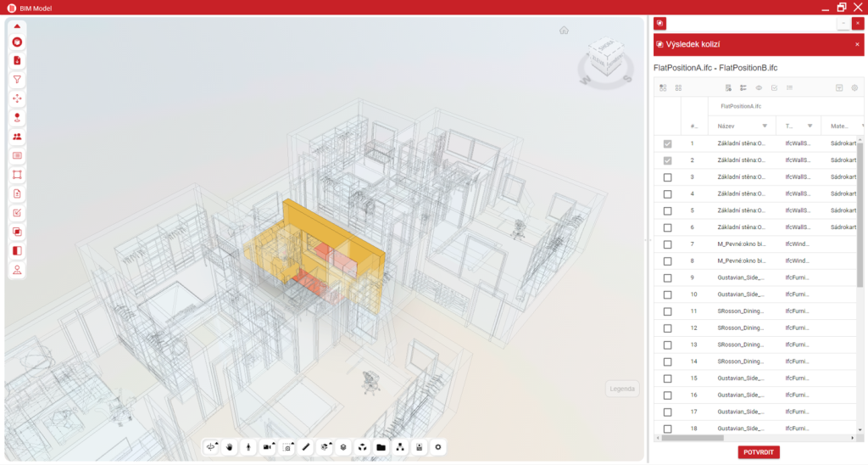The image size is (868, 465).
Task: Click the POTVRDIT confirm button
Action: 758,452
